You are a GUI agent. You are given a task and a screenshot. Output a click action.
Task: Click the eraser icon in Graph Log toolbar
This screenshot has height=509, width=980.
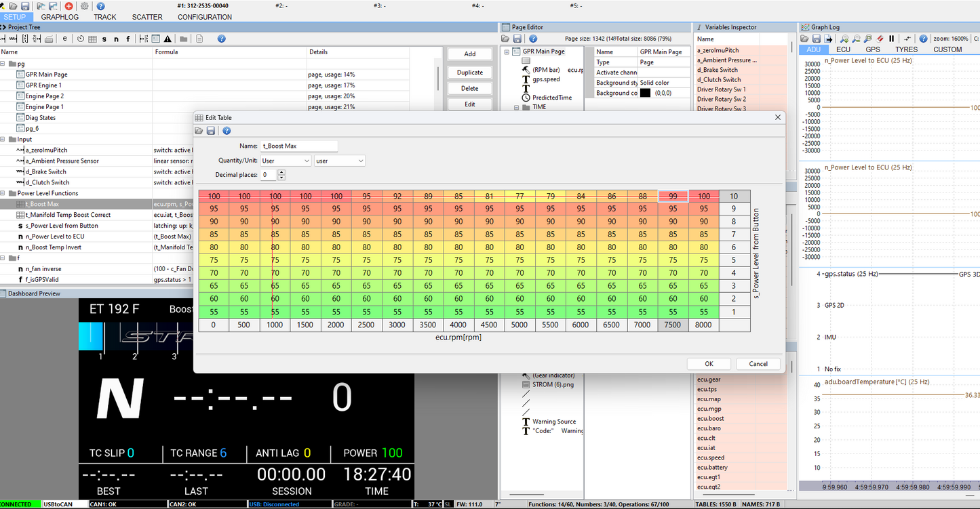879,39
